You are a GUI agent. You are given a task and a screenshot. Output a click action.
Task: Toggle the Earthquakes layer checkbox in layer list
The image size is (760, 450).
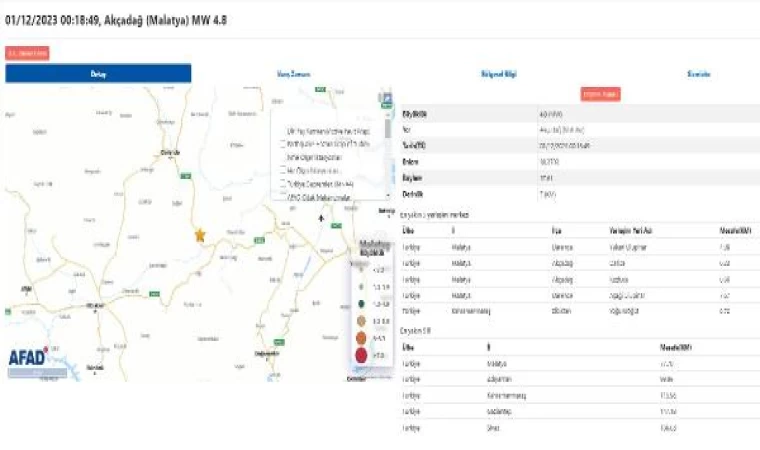(283, 144)
